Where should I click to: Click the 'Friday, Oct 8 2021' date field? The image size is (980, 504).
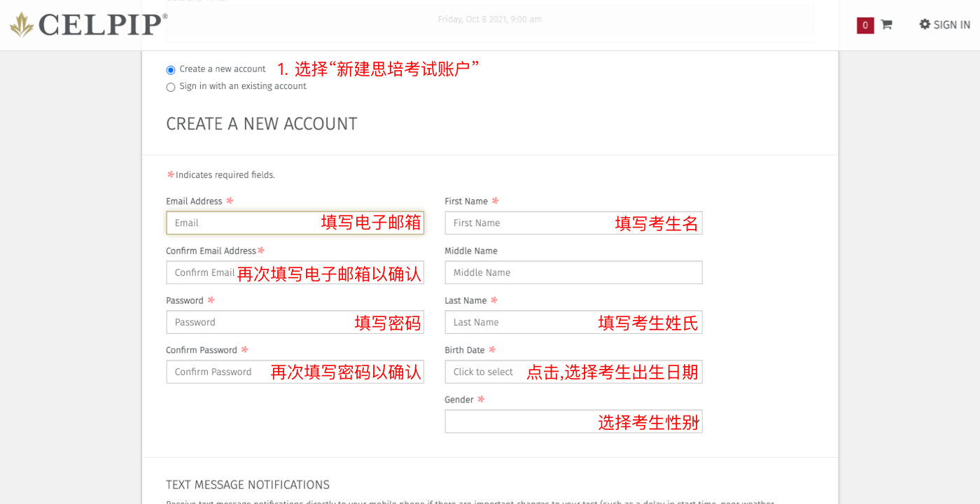click(x=490, y=20)
